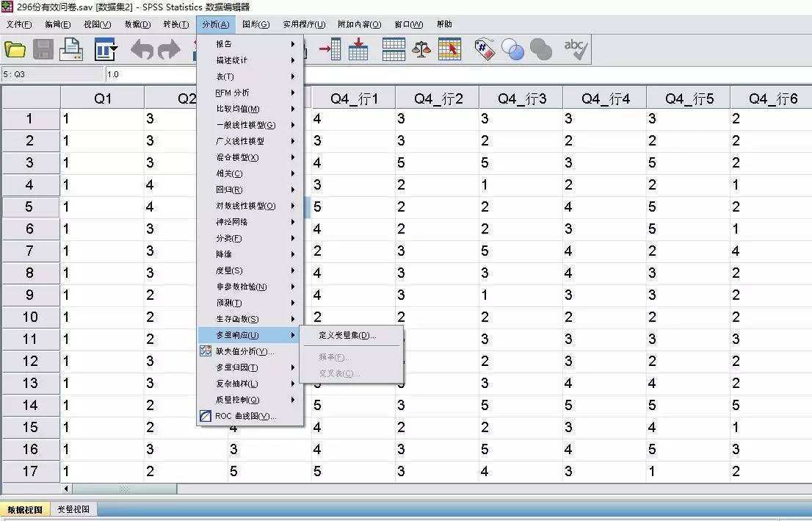Open the 实用程序(U) menu

click(x=304, y=24)
